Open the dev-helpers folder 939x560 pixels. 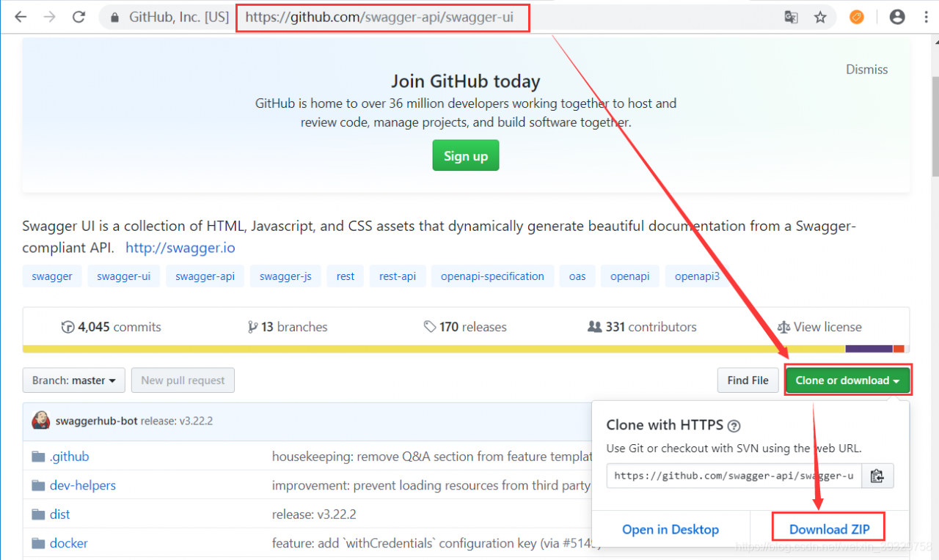pyautogui.click(x=83, y=485)
